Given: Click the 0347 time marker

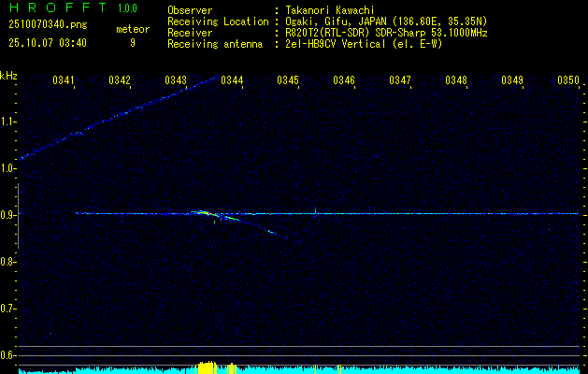Looking at the screenshot, I should [400, 80].
